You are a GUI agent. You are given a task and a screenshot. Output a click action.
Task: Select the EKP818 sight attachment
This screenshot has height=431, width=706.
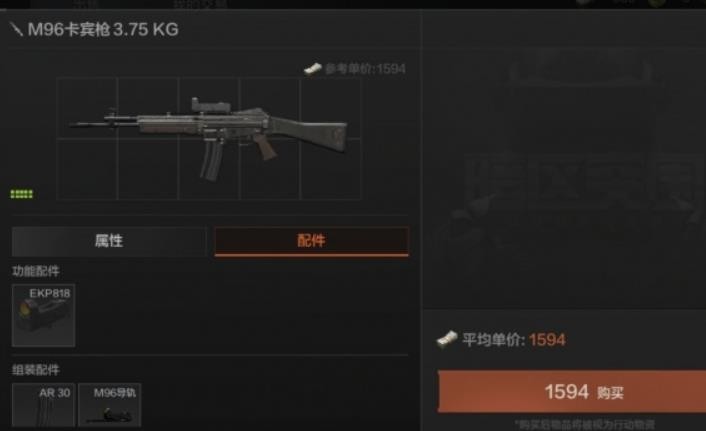coord(43,315)
